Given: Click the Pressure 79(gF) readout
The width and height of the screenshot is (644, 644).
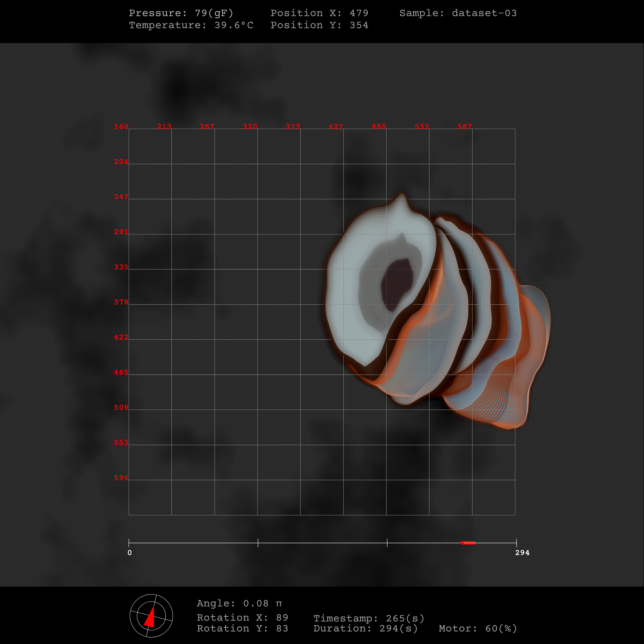Looking at the screenshot, I should (x=181, y=13).
